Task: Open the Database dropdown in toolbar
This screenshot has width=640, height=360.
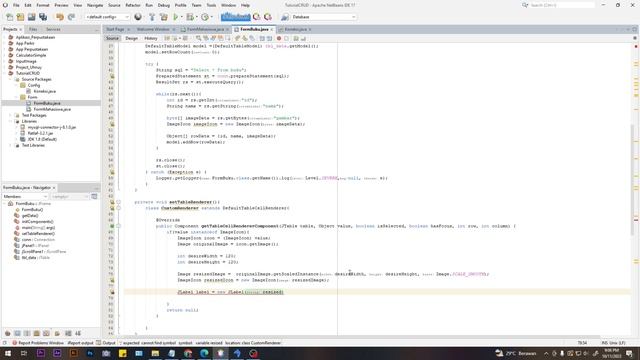Action: click(x=324, y=17)
